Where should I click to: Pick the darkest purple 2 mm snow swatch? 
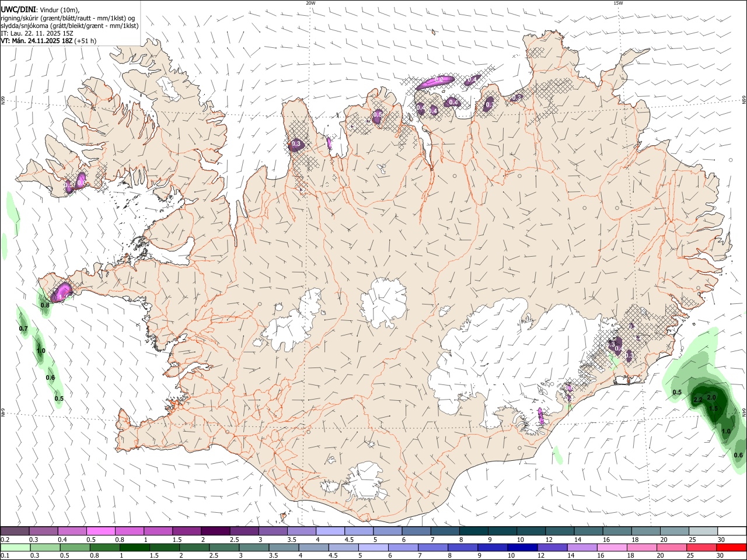click(215, 531)
